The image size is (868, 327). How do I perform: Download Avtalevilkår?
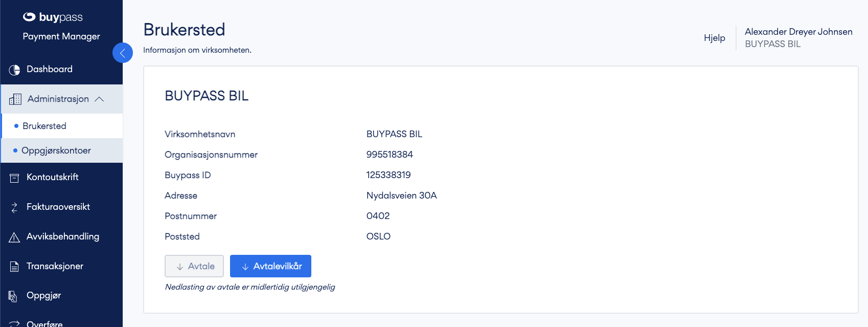(270, 266)
